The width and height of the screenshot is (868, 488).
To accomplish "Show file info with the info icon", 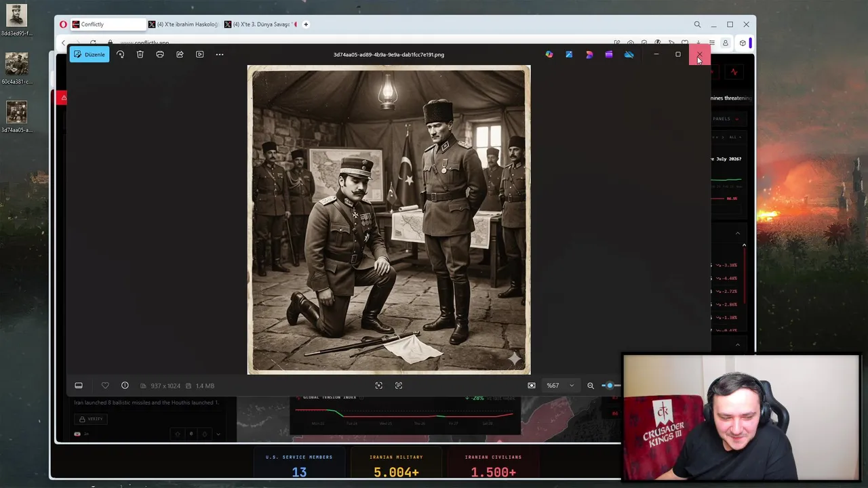I will (x=125, y=386).
